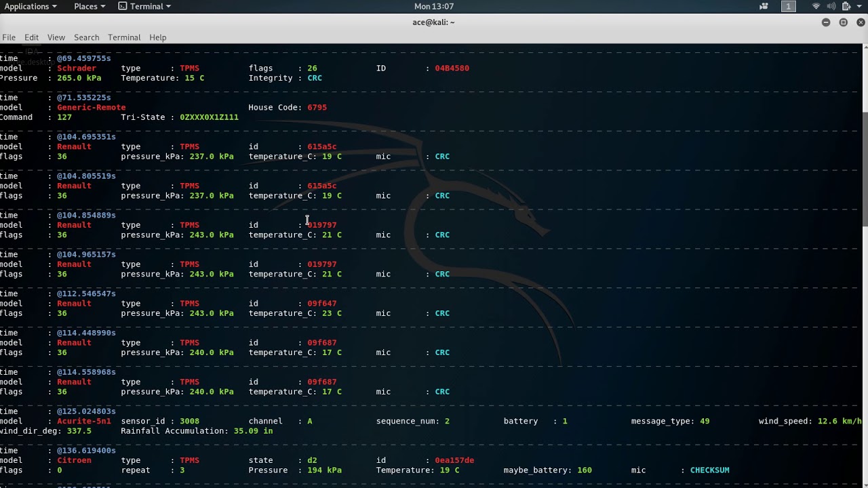Click the id value 0ea157de
The width and height of the screenshot is (868, 488).
coord(454,461)
